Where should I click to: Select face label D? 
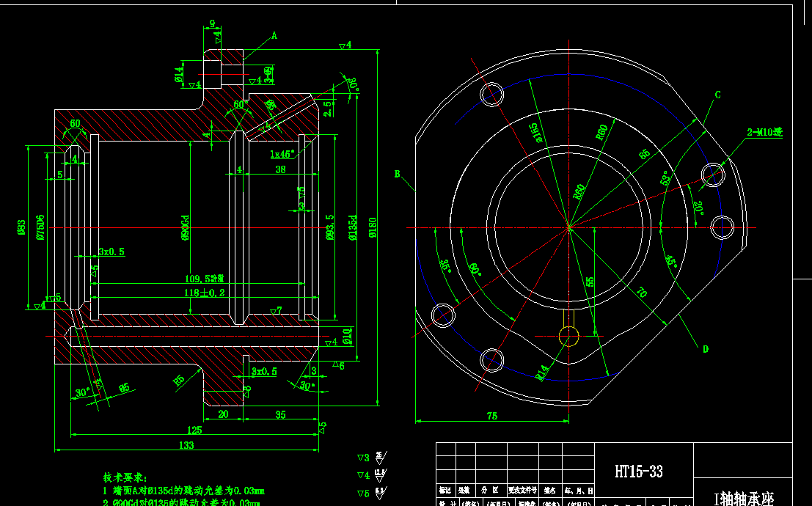pyautogui.click(x=706, y=349)
